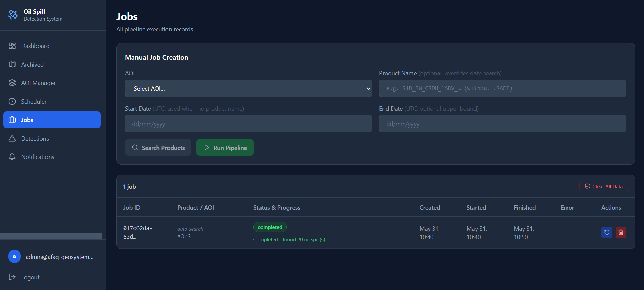Screen dimensions: 644x290
Task: Click the Jobs page title
Action: (x=127, y=17)
